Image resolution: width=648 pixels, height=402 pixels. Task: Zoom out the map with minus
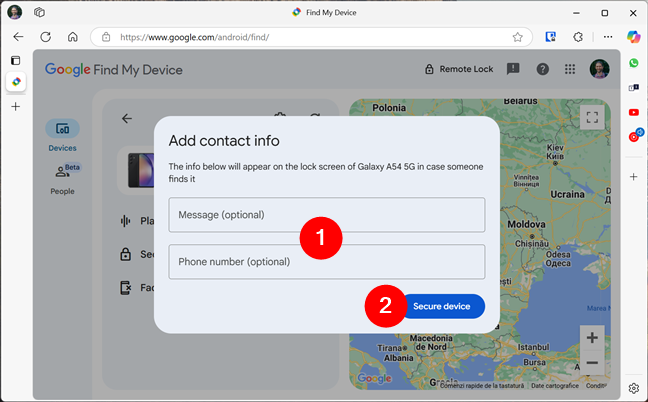click(592, 363)
